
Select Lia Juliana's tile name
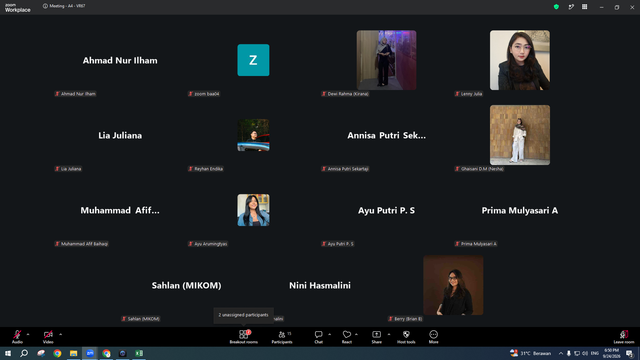pyautogui.click(x=120, y=136)
